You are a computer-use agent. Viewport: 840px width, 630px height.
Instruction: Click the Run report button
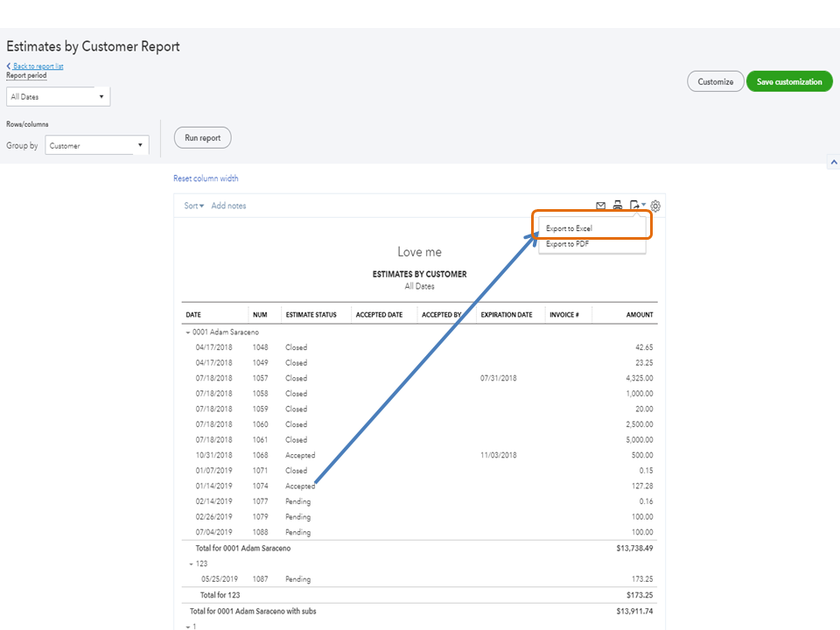(x=203, y=138)
